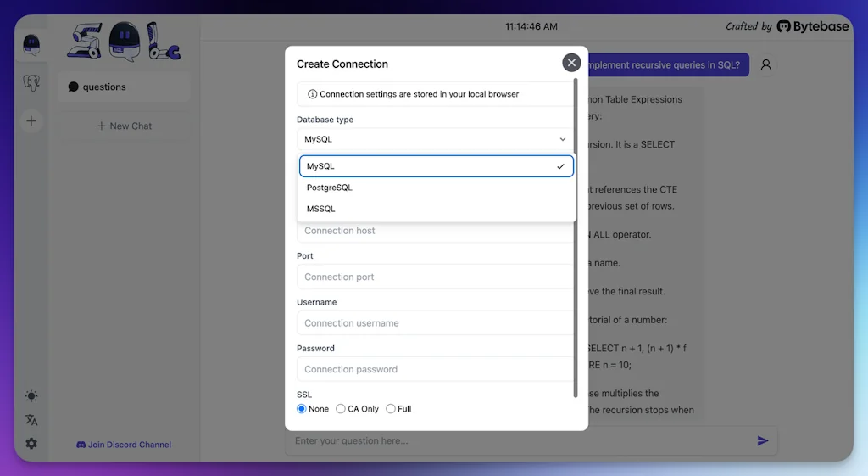Choose the Full SSL radio option
This screenshot has height=476, width=868.
coord(391,409)
